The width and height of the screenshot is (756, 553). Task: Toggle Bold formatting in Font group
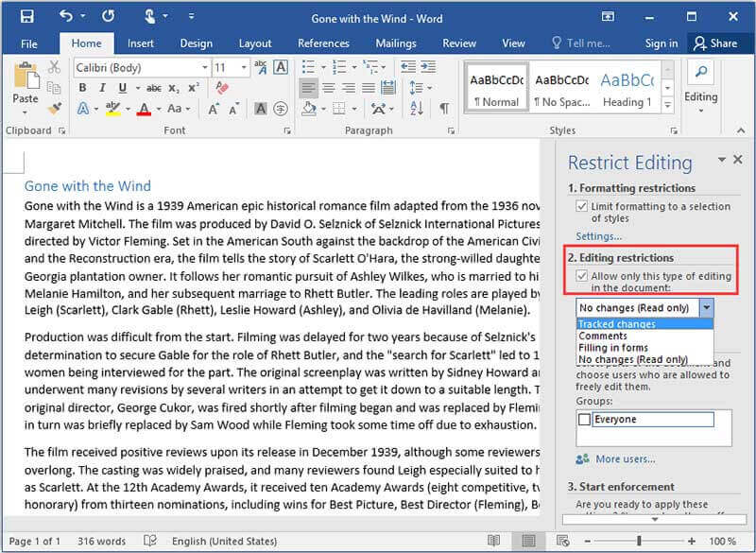(82, 88)
